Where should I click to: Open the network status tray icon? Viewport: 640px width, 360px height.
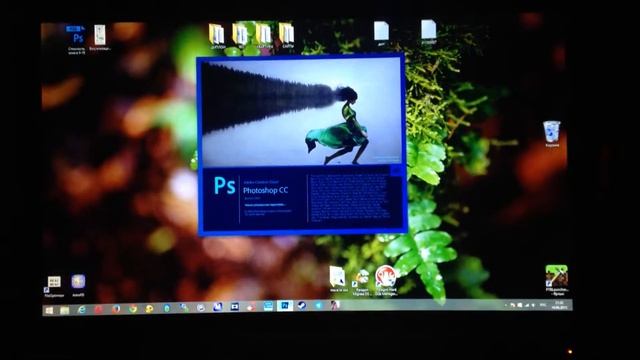(527, 305)
